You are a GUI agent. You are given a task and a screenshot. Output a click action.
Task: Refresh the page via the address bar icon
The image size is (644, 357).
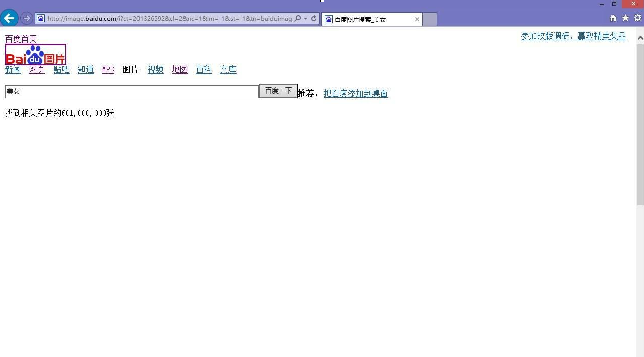[313, 18]
